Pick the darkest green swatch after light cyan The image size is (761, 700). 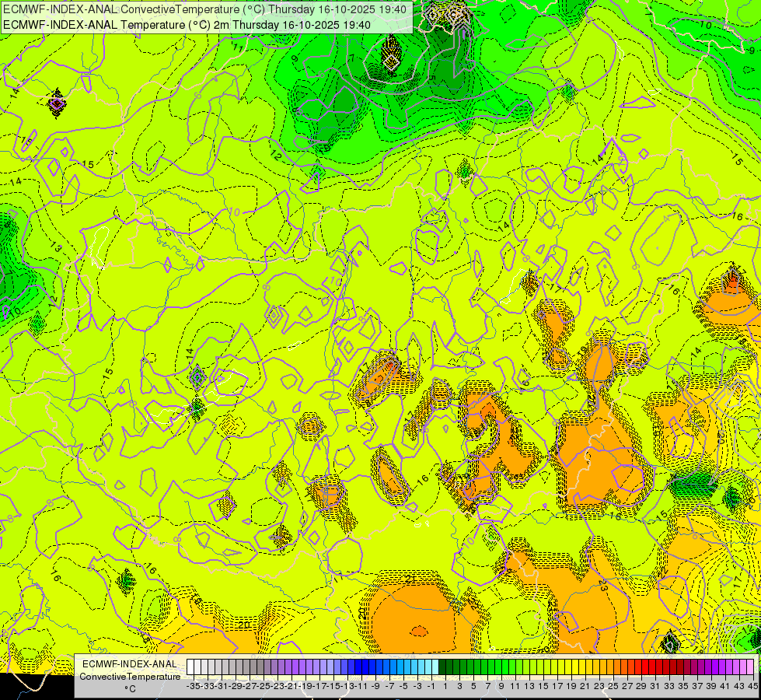(x=442, y=667)
